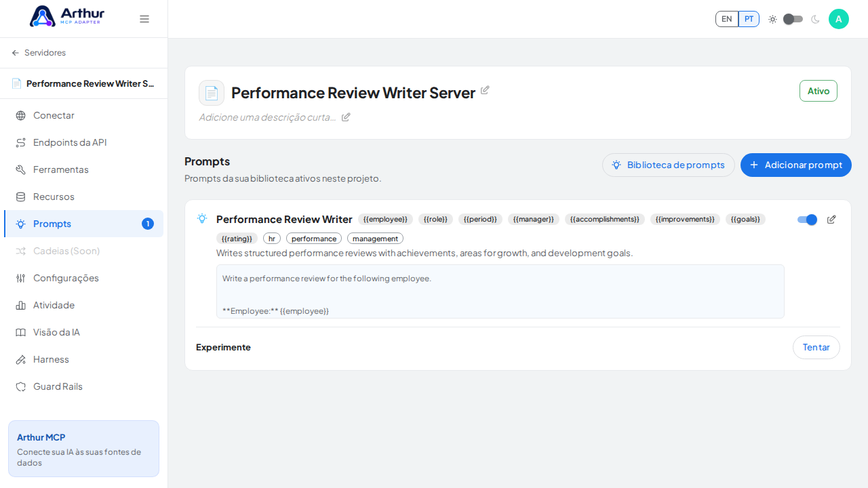Click the {{improvements}} variable chip
This screenshot has height=488, width=868.
pyautogui.click(x=685, y=220)
